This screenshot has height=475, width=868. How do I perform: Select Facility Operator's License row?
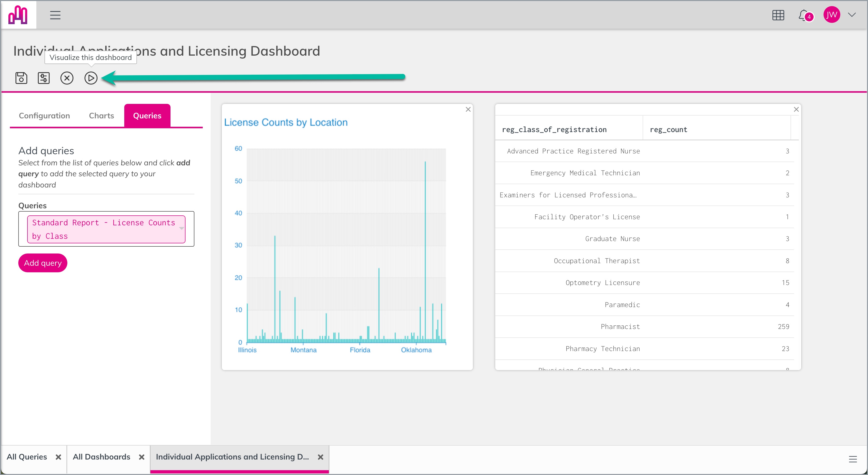644,217
